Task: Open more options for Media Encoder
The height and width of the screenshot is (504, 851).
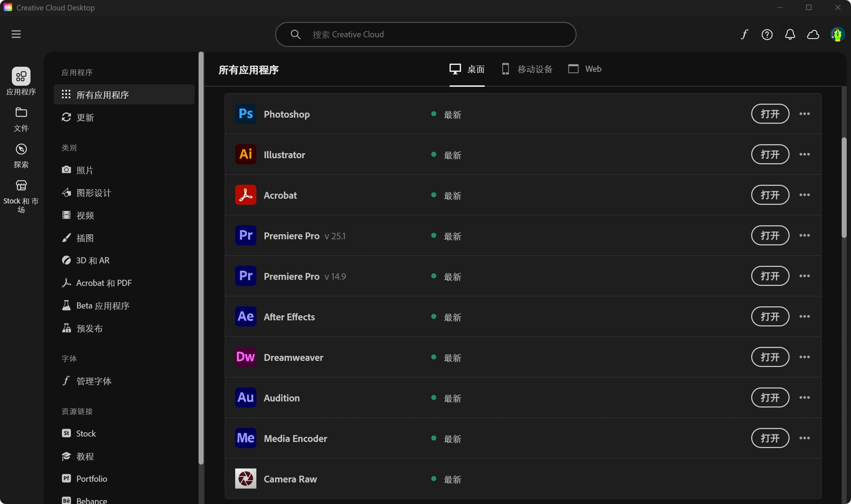Action: tap(805, 438)
